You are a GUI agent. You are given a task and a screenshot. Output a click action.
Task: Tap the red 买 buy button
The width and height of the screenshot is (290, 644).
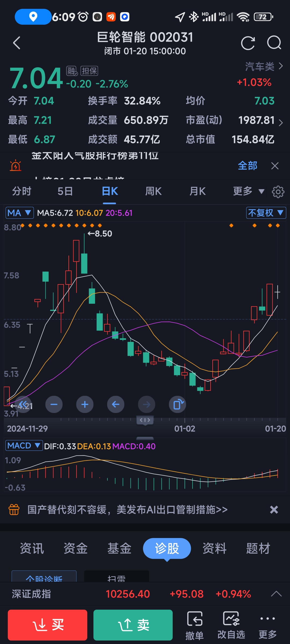pos(48,625)
